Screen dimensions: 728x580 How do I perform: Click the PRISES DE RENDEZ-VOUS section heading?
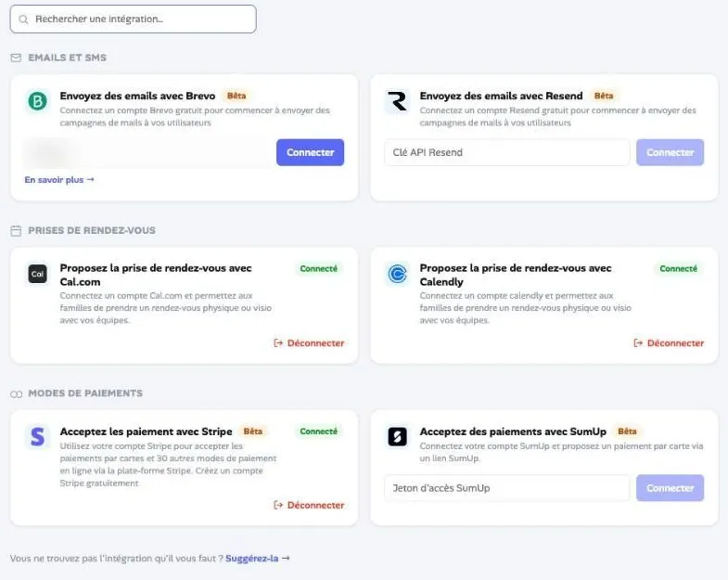[x=92, y=230]
